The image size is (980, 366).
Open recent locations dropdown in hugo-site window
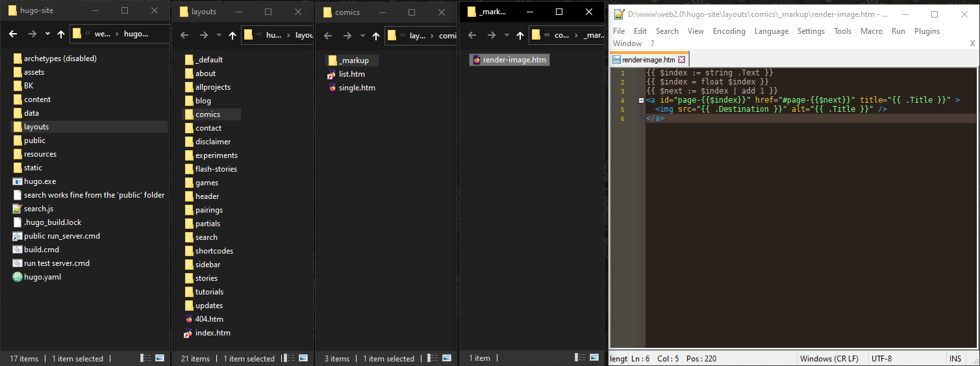[x=47, y=34]
